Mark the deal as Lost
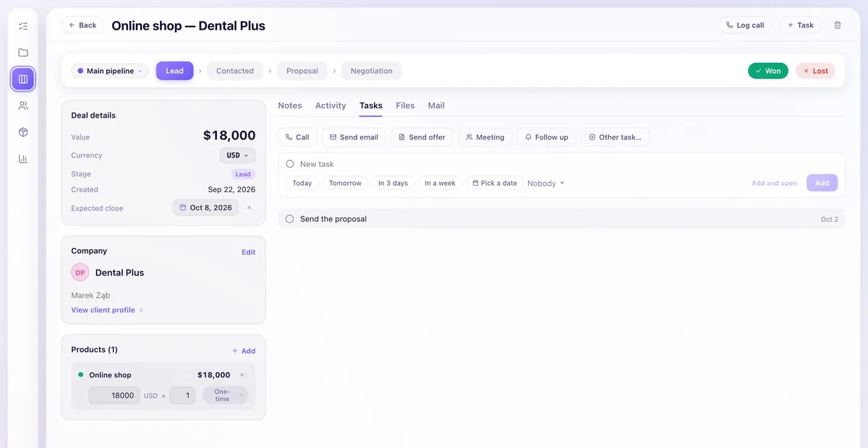Viewport: 868px width, 448px height. 815,71
